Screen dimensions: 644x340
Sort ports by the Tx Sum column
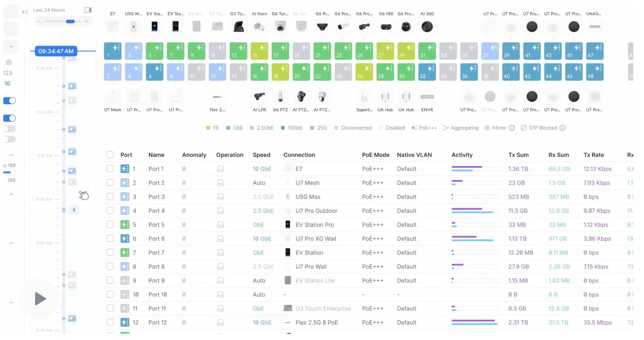[x=518, y=155]
